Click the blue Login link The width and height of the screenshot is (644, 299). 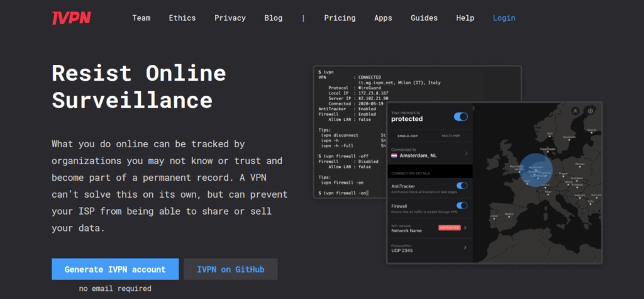point(504,18)
